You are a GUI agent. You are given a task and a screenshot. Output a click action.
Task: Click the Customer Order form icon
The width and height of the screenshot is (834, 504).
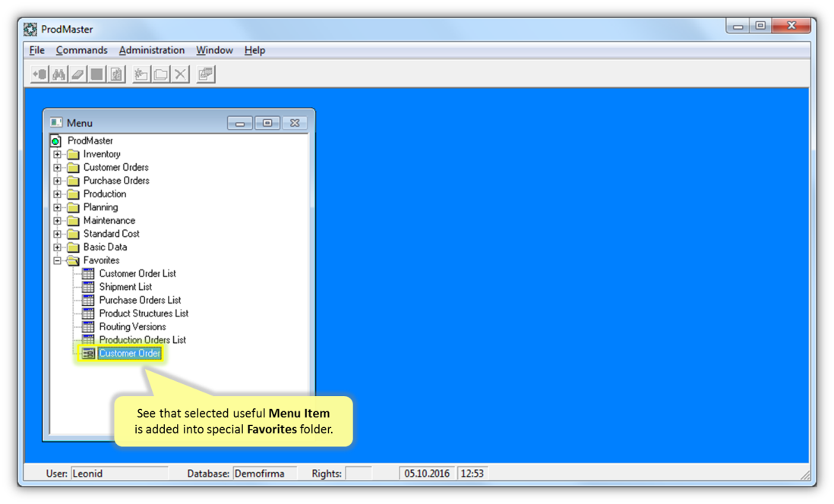(88, 354)
